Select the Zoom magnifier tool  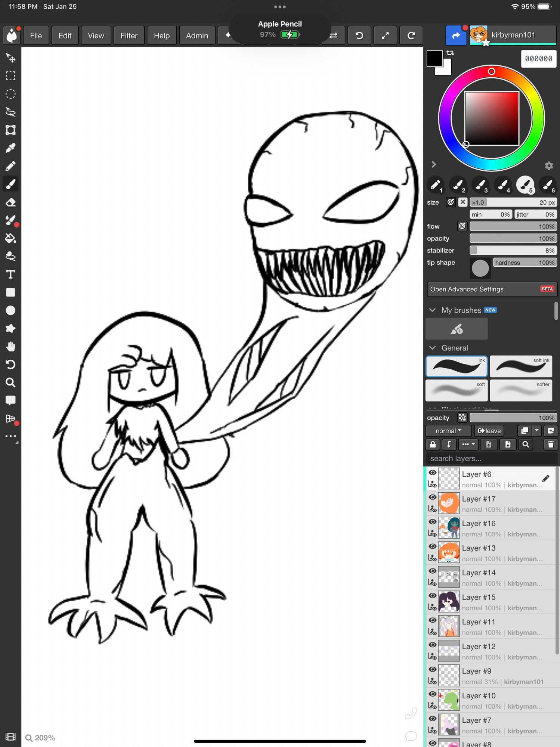(10, 382)
